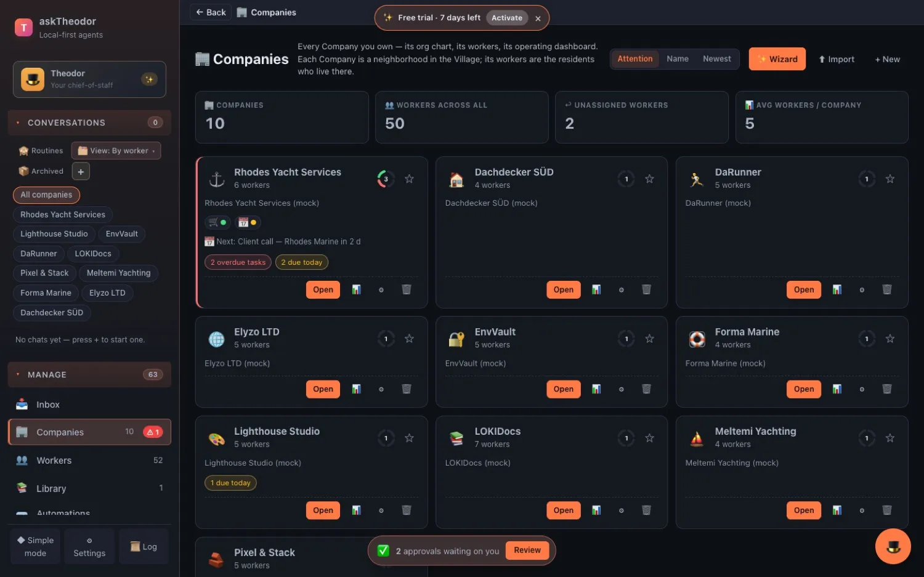
Task: Star the Dachdecker SÜD company card
Action: coord(649,179)
